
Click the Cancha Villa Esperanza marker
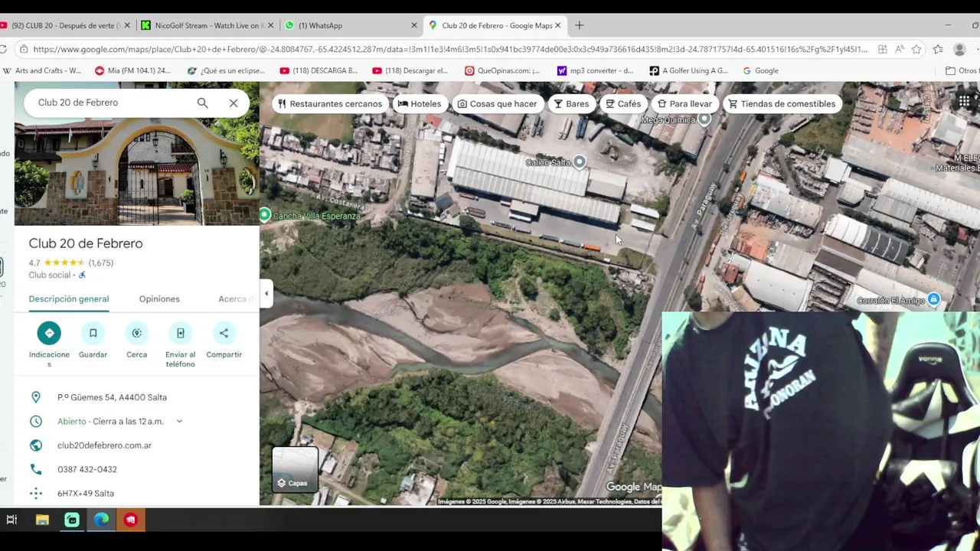pos(265,216)
